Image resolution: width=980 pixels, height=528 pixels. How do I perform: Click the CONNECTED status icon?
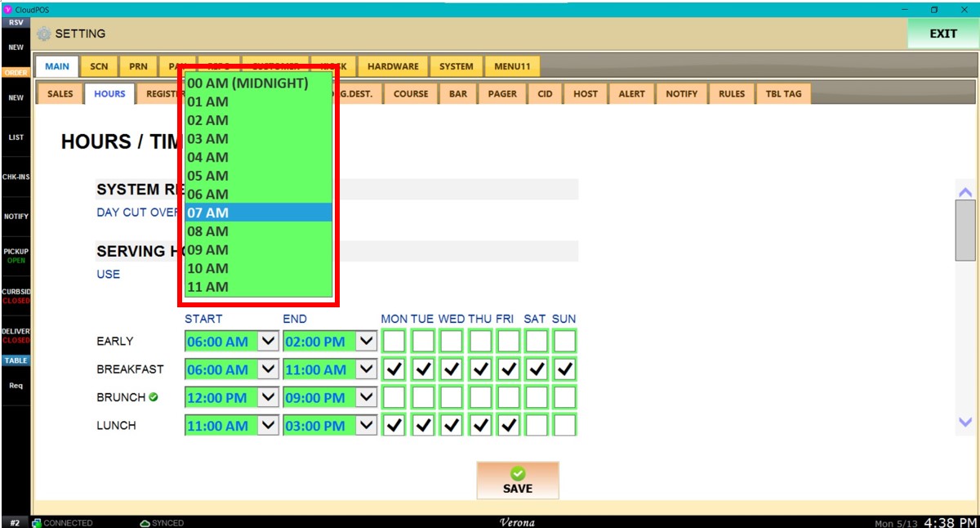pyautogui.click(x=37, y=522)
